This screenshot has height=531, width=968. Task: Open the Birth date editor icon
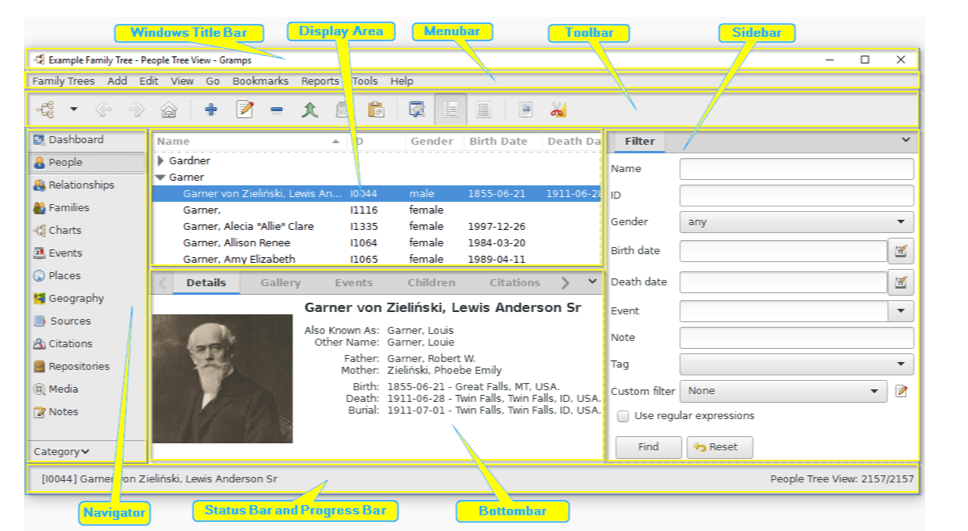pyautogui.click(x=901, y=250)
